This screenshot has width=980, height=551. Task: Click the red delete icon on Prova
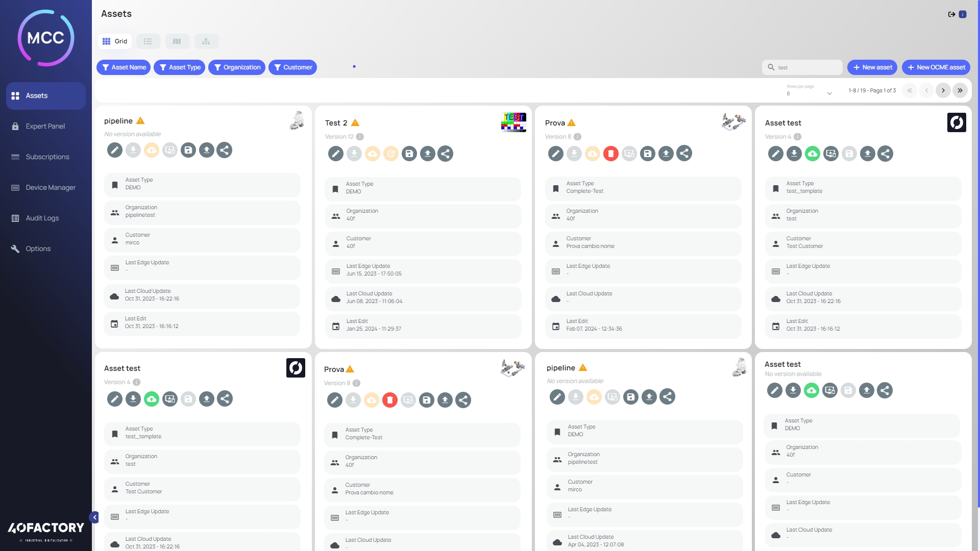point(610,153)
